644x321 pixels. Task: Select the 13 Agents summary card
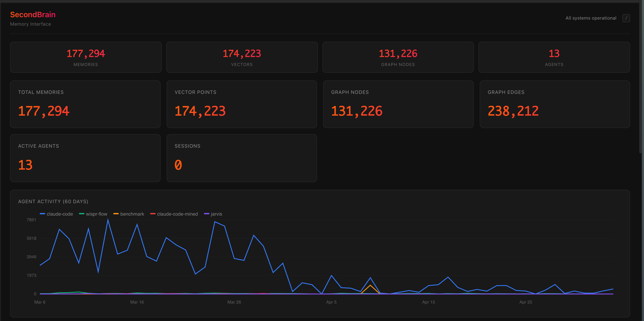(x=554, y=57)
